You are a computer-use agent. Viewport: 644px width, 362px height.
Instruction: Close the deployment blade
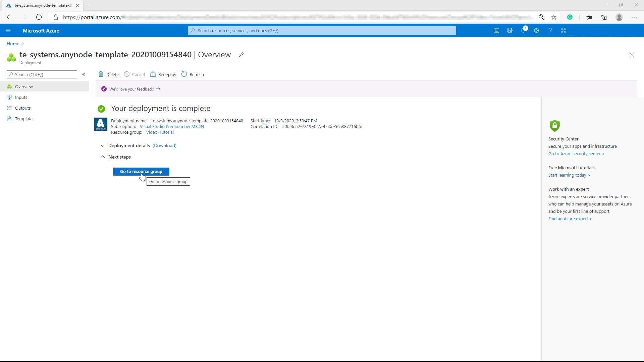(x=632, y=55)
